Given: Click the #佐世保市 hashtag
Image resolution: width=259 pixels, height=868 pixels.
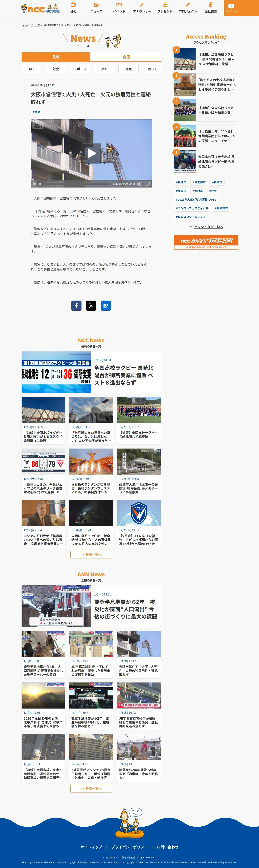Looking at the screenshot, I should tap(199, 182).
